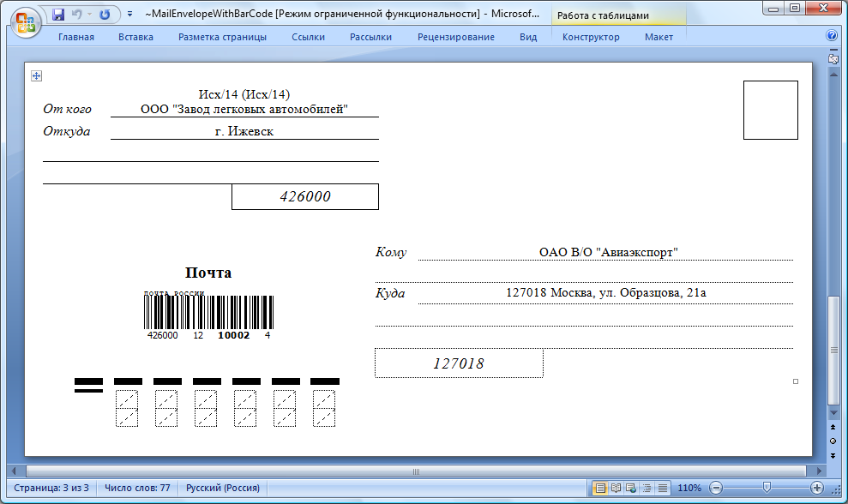Click the postal barcode image
Image resolution: width=848 pixels, height=504 pixels.
click(208, 315)
